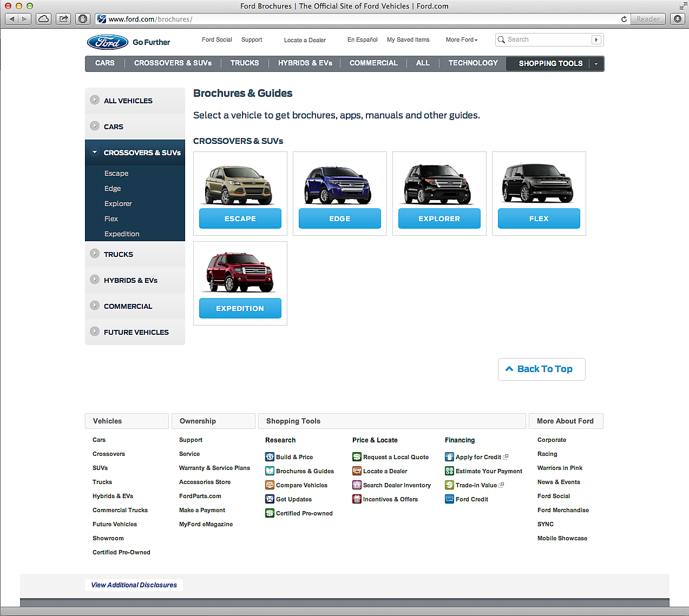Click Ford Credit footer icon

click(x=449, y=499)
